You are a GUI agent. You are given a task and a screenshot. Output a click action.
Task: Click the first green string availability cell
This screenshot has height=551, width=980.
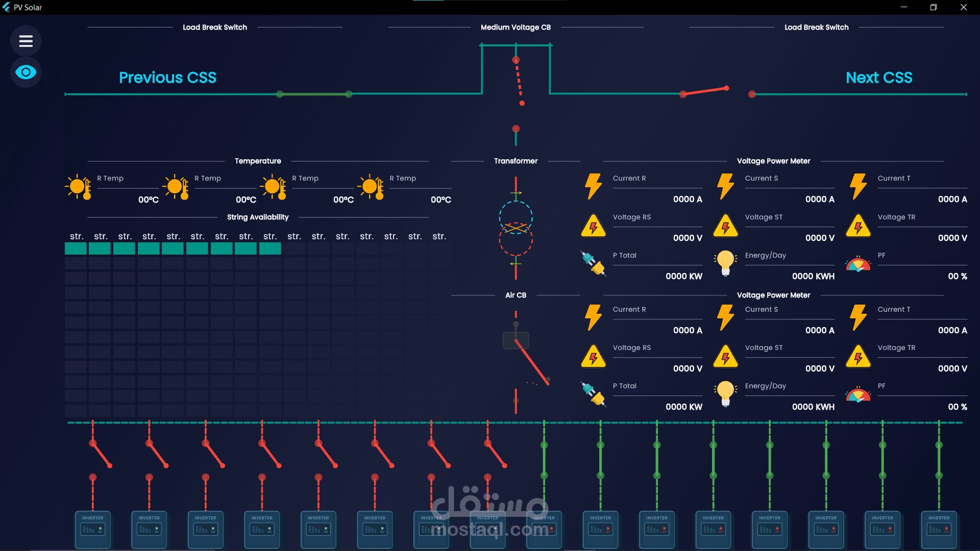point(76,248)
